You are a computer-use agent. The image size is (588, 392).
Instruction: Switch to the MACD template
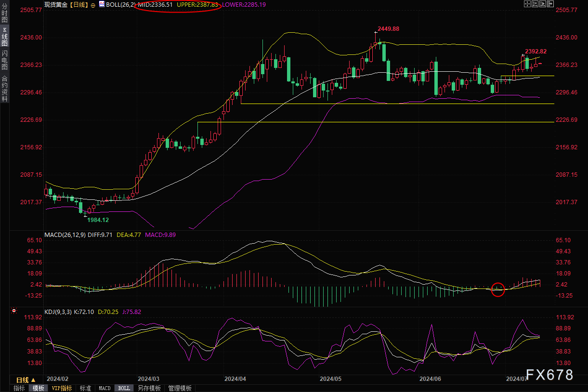(105, 388)
